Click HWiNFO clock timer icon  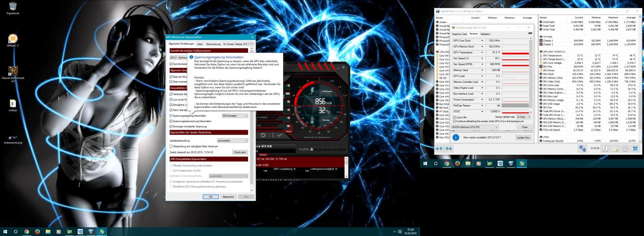coord(605,149)
